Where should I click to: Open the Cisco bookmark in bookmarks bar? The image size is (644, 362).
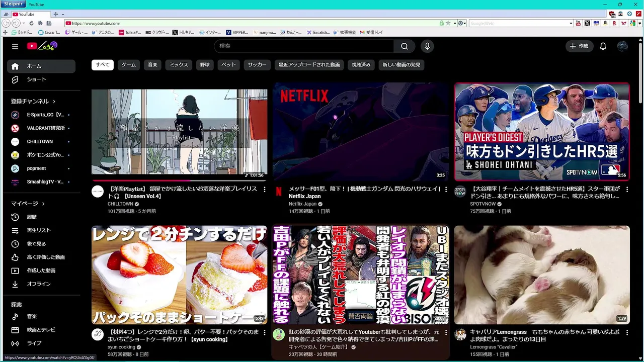(x=49, y=32)
